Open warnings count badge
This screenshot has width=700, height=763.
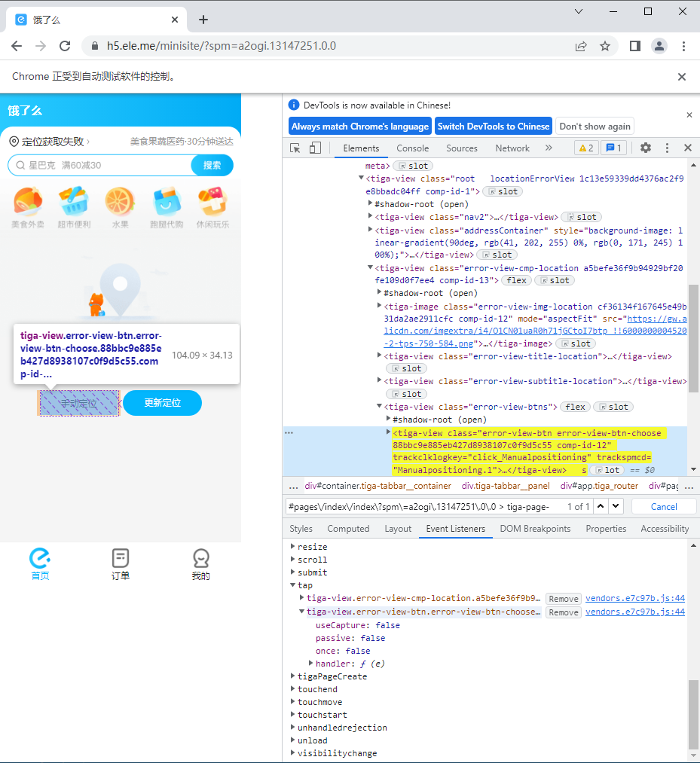coord(586,148)
